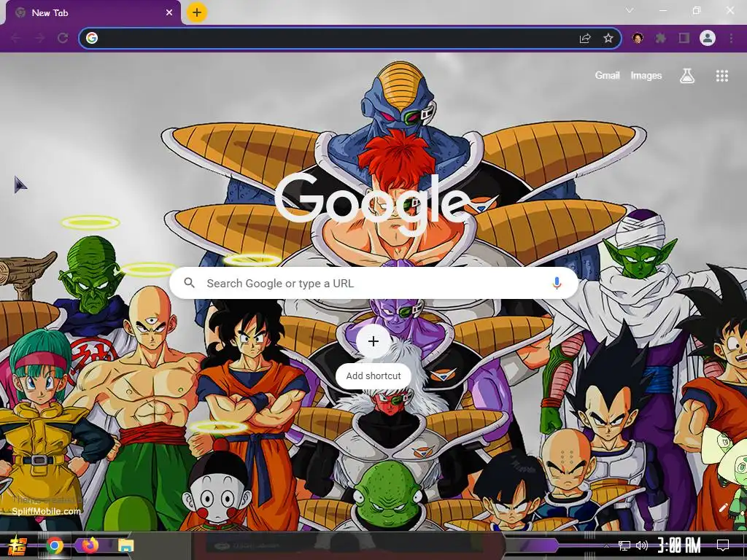Open the 3:00 AM clock
Viewport: 747px width, 560px height.
click(x=679, y=545)
